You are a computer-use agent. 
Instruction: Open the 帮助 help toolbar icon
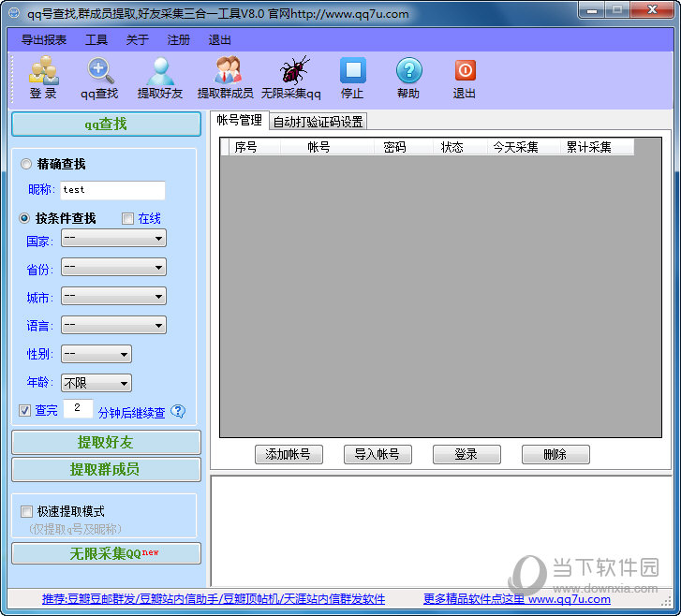408,78
